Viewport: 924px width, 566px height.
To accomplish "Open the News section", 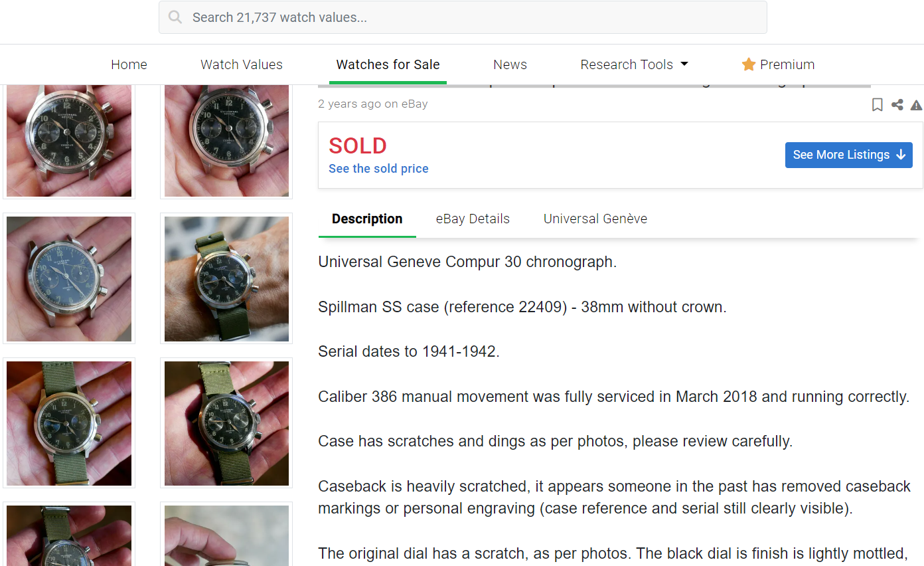I will (510, 64).
